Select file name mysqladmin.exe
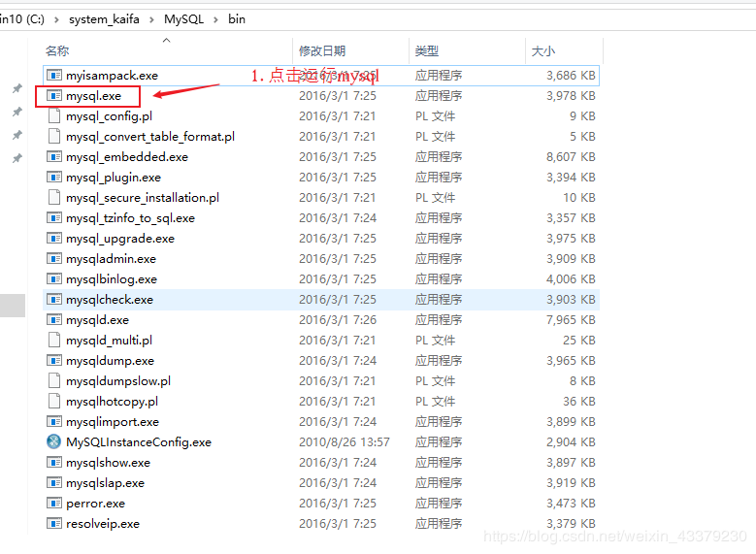The height and width of the screenshot is (554, 756). (112, 259)
